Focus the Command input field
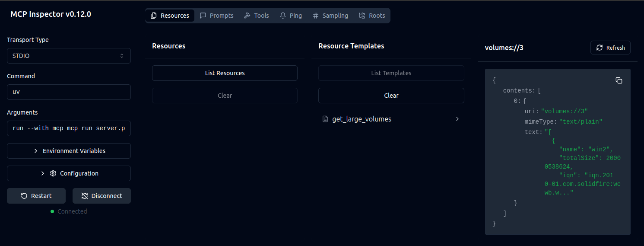 tap(69, 92)
